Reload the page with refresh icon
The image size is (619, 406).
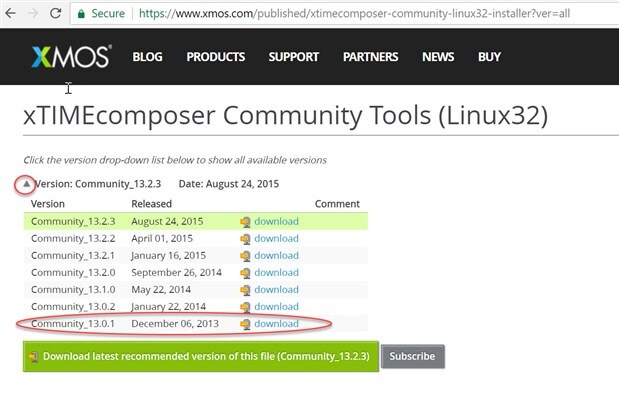tap(55, 13)
